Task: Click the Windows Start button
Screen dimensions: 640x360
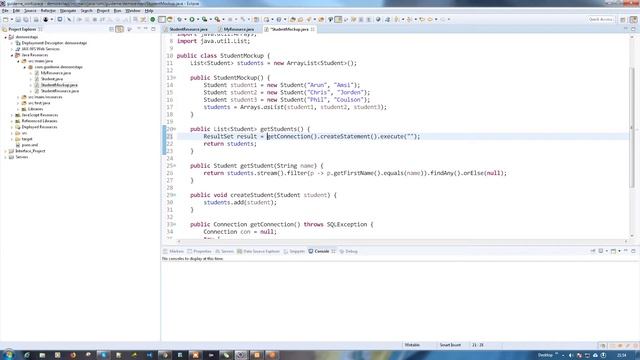Action: [8, 355]
